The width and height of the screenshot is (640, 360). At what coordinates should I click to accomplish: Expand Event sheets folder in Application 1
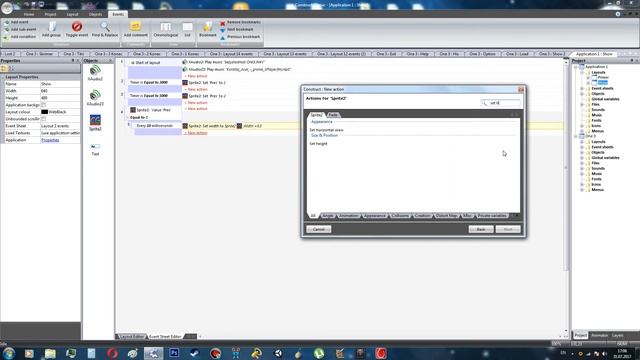(x=582, y=88)
